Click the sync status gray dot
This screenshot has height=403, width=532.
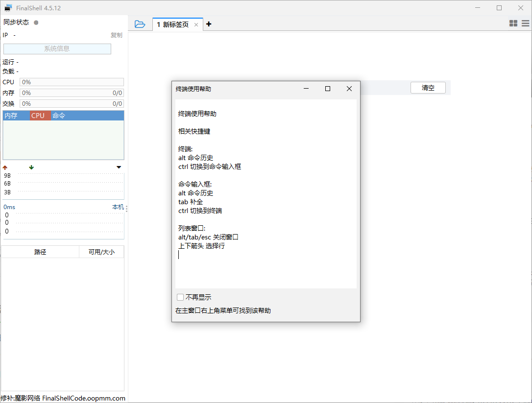tap(36, 23)
